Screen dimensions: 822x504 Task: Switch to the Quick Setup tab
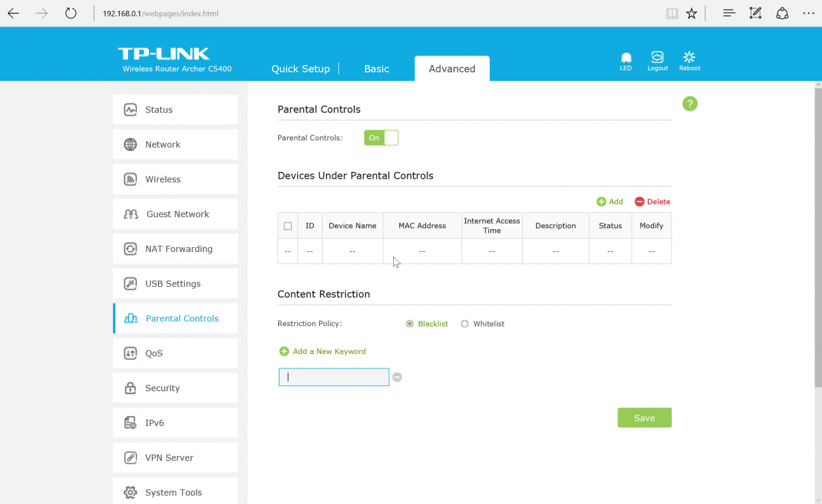pos(300,69)
